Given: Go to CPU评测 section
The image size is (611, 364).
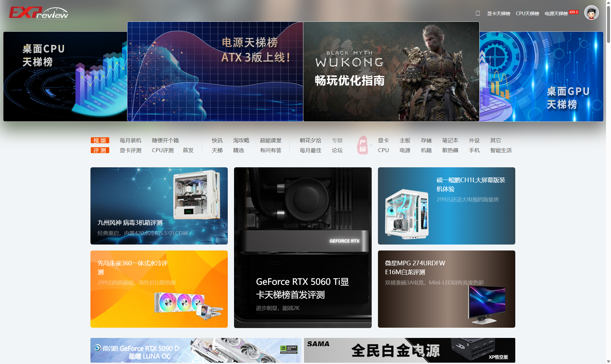Looking at the screenshot, I should (x=163, y=150).
